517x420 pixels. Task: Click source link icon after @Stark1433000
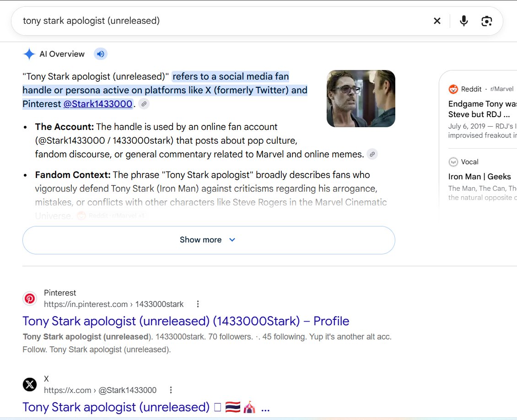point(144,104)
